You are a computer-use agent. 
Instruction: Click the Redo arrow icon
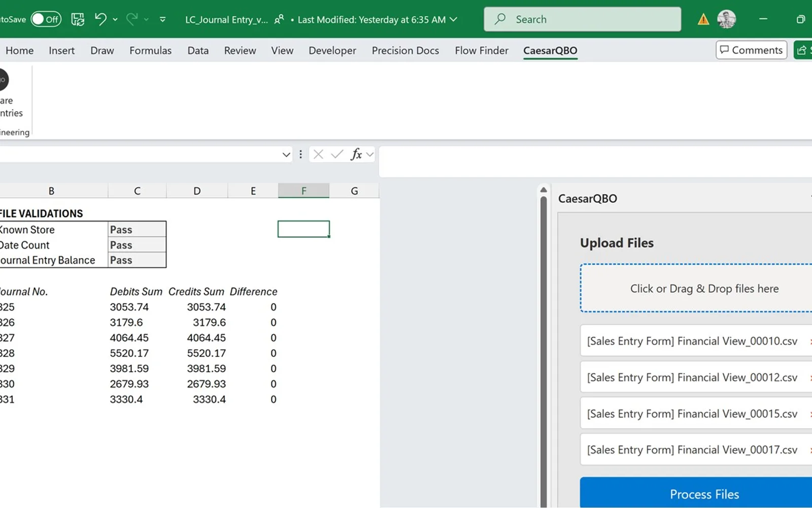coord(132,19)
